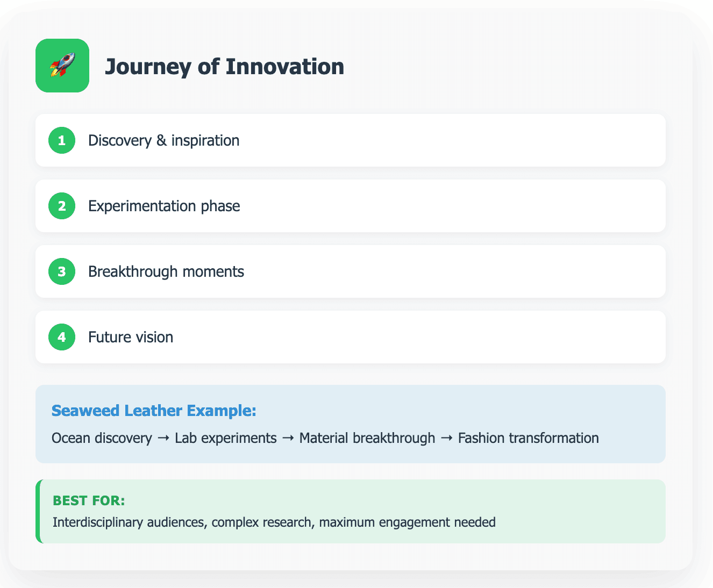713x588 pixels.
Task: Click the Material breakthrough text
Action: 367,438
